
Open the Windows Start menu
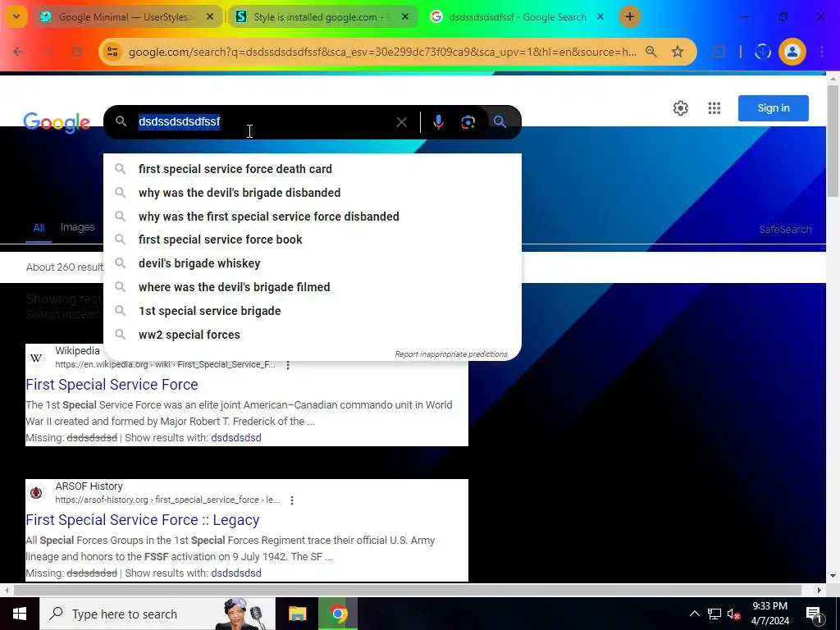coord(20,614)
